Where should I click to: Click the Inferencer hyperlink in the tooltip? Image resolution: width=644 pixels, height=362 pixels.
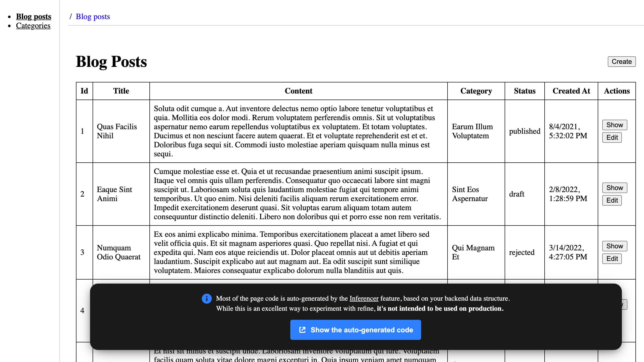(x=363, y=298)
